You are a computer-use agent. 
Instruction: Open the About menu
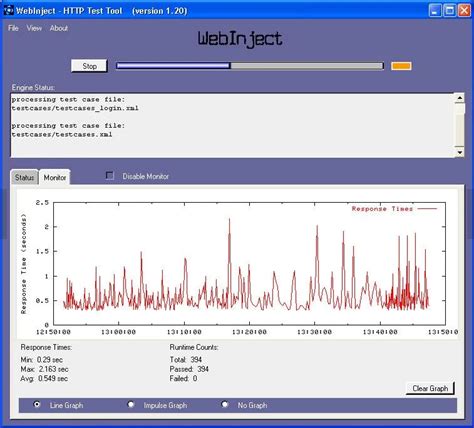click(x=59, y=28)
